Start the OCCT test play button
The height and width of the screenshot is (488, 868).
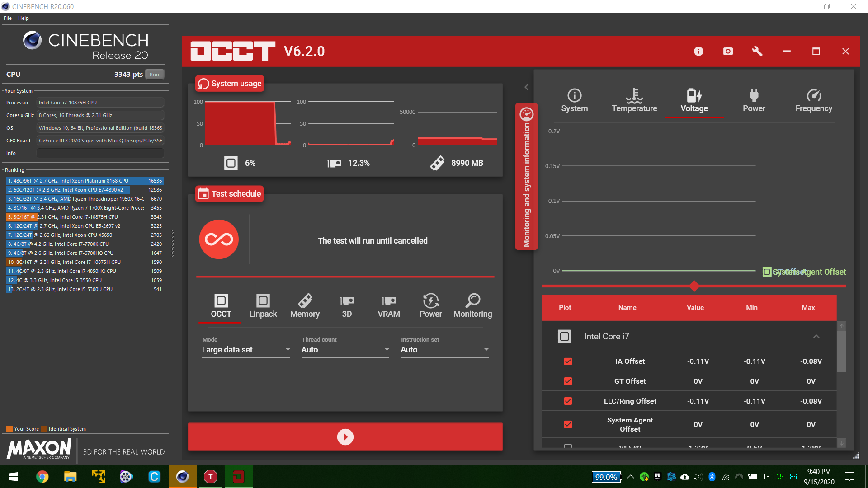[x=345, y=437]
